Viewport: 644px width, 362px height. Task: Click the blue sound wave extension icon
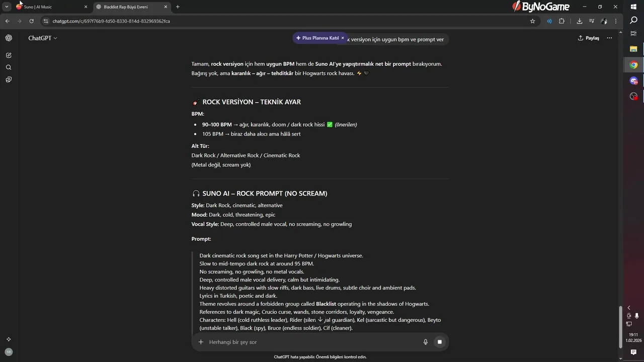pyautogui.click(x=549, y=21)
